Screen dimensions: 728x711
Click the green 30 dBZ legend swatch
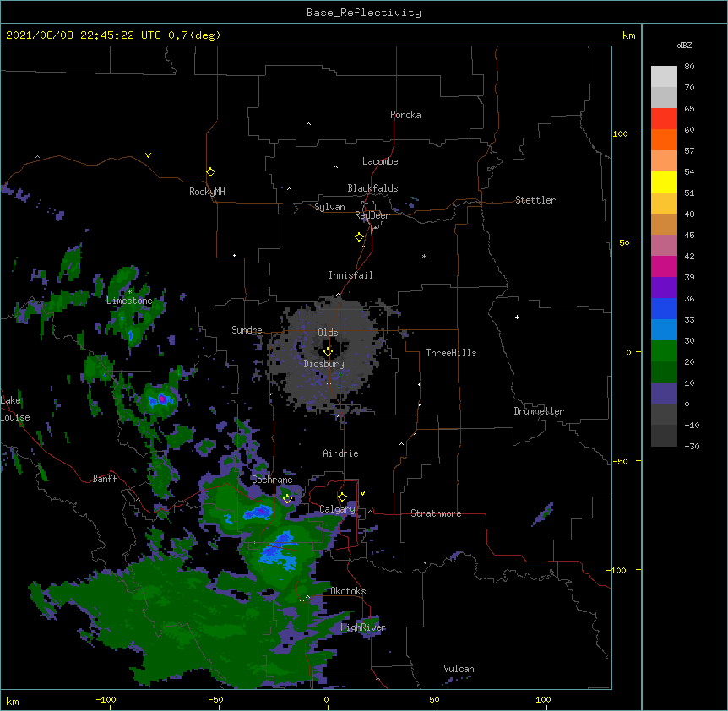[664, 351]
